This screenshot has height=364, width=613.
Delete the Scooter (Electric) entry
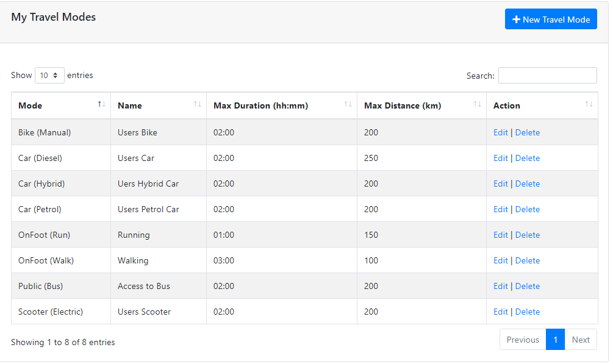[x=528, y=312]
